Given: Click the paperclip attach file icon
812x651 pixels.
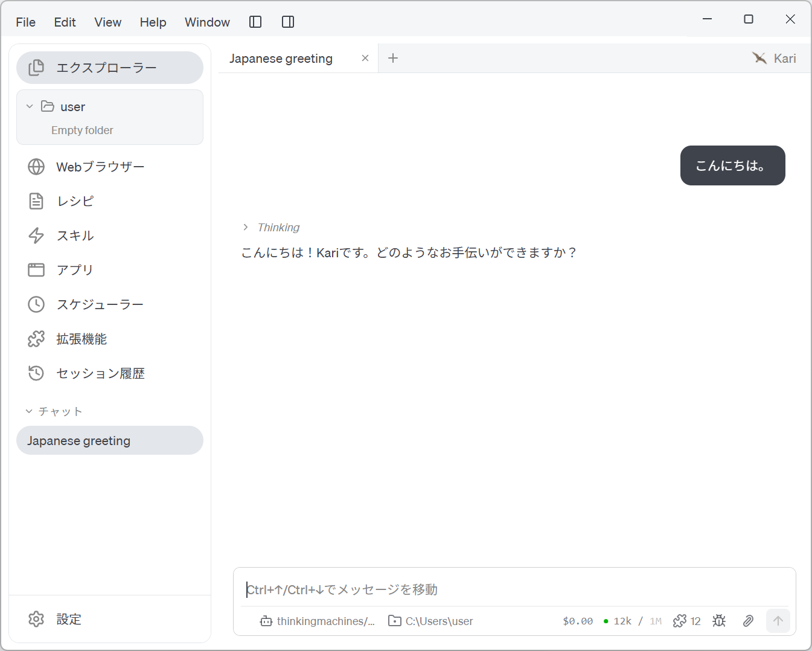Looking at the screenshot, I should click(x=748, y=621).
